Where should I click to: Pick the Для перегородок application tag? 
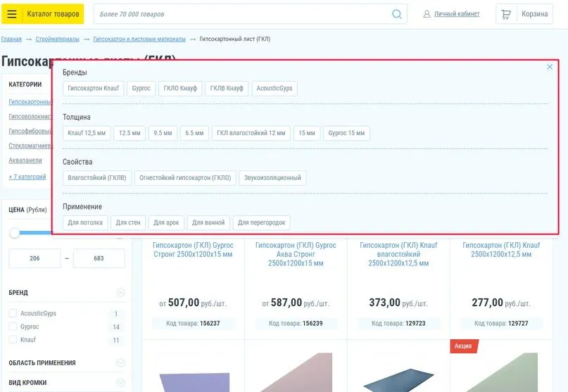coord(261,222)
